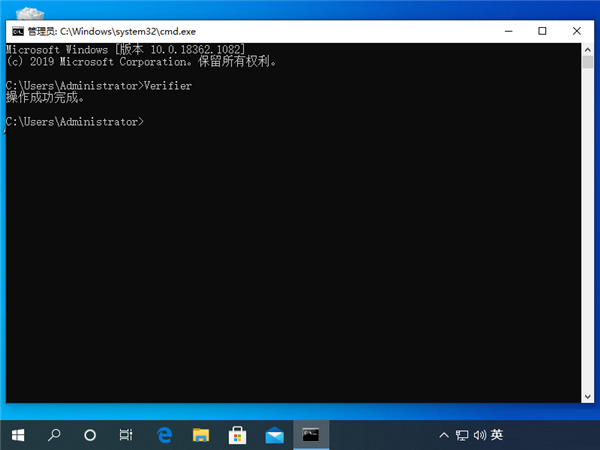Open the Windows Start menu

pyautogui.click(x=18, y=435)
